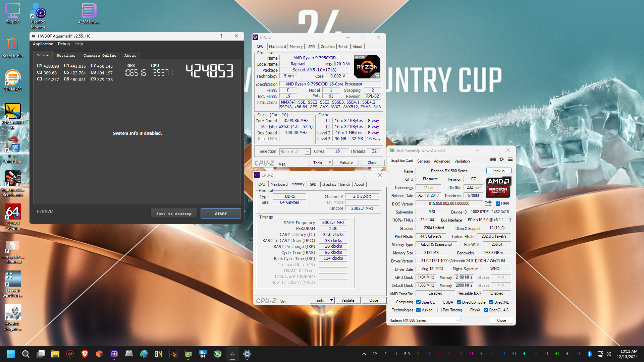Image resolution: width=644 pixels, height=362 pixels.
Task: Open Application menu in Aquamark
Action: coord(43,44)
